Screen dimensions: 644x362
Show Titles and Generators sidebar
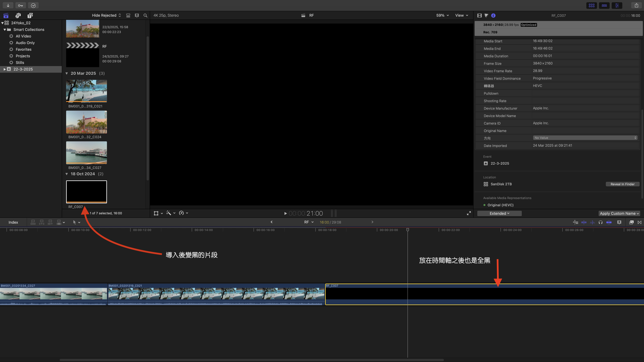coord(30,16)
